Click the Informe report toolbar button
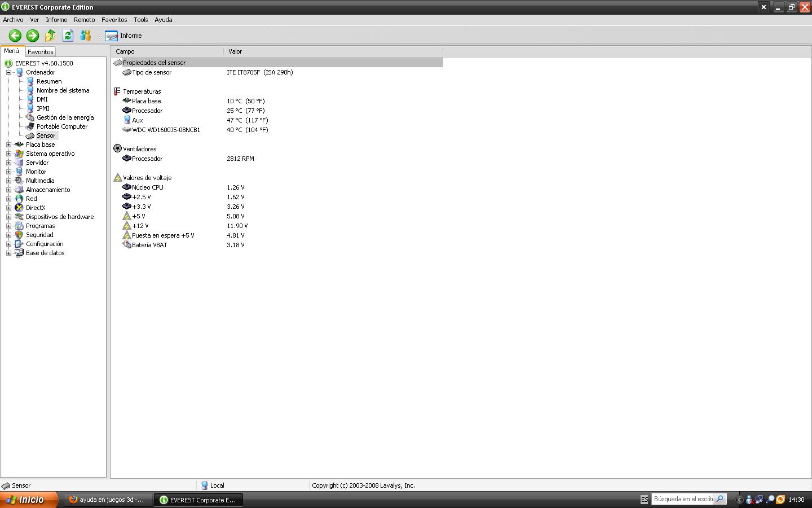Image resolution: width=812 pixels, height=508 pixels. (x=123, y=36)
